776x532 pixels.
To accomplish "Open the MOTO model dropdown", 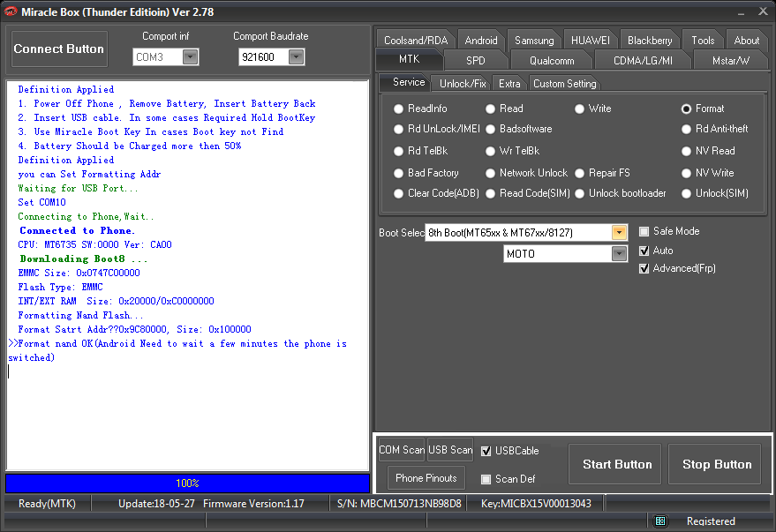I will (619, 253).
